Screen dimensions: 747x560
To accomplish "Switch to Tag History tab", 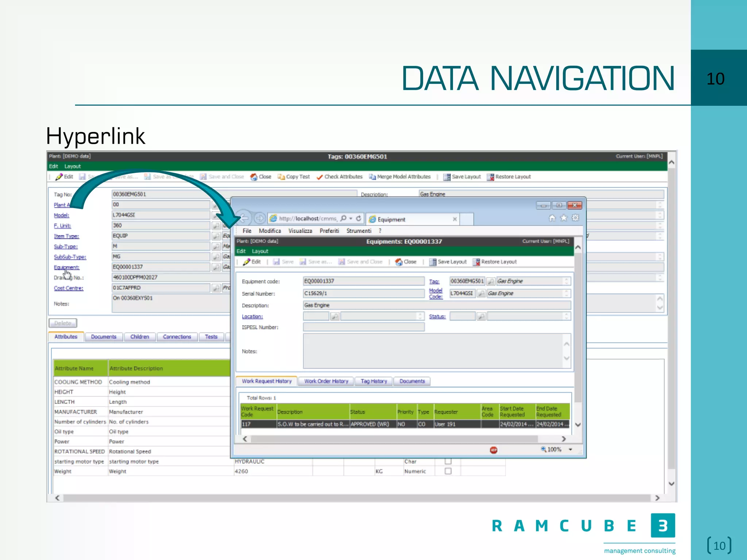I will 373,381.
